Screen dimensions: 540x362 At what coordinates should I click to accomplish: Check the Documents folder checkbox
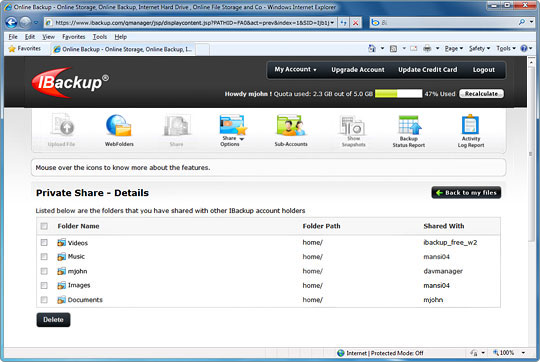(44, 300)
